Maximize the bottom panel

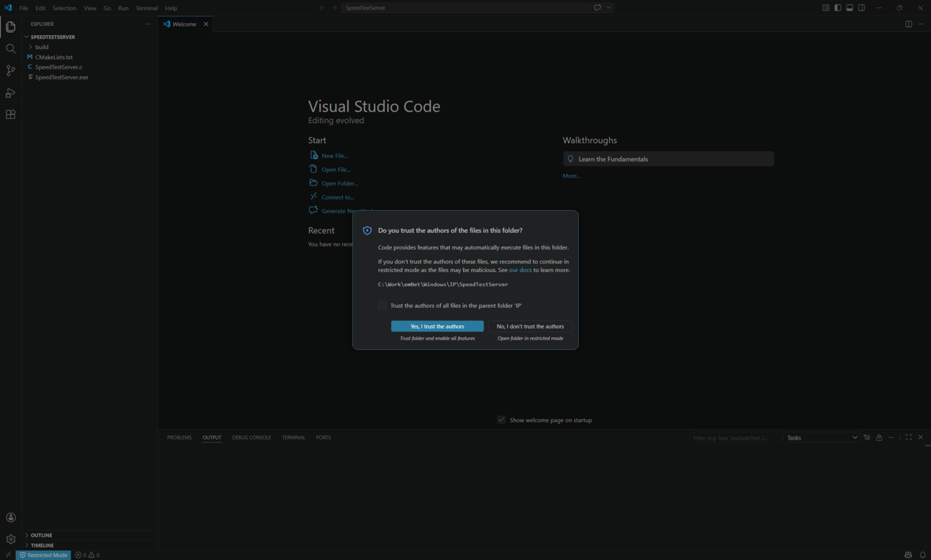pyautogui.click(x=908, y=437)
